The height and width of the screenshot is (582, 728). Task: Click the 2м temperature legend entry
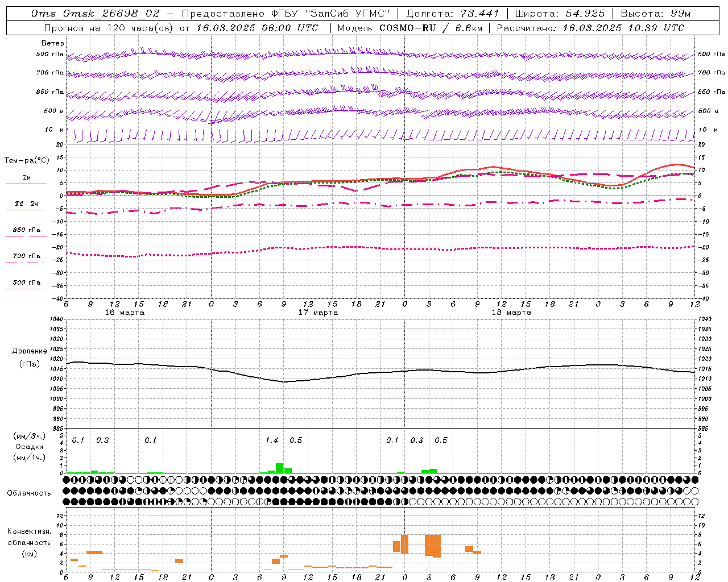(x=27, y=178)
